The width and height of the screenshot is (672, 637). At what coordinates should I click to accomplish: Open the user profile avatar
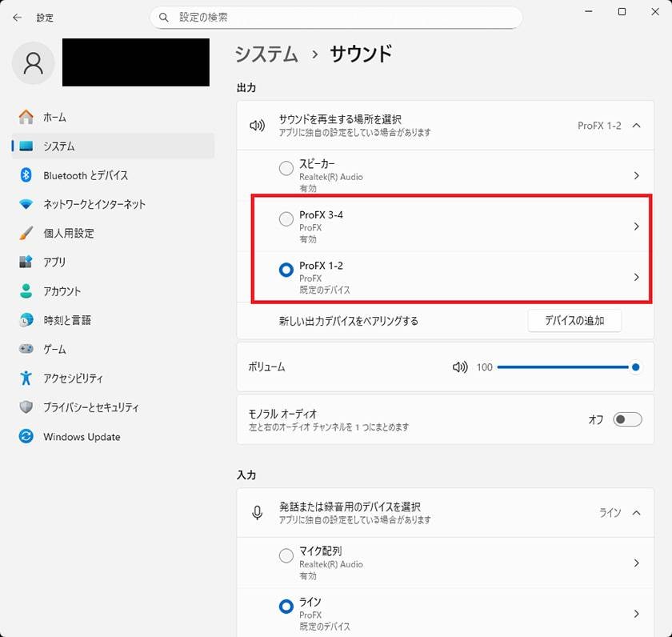34,63
